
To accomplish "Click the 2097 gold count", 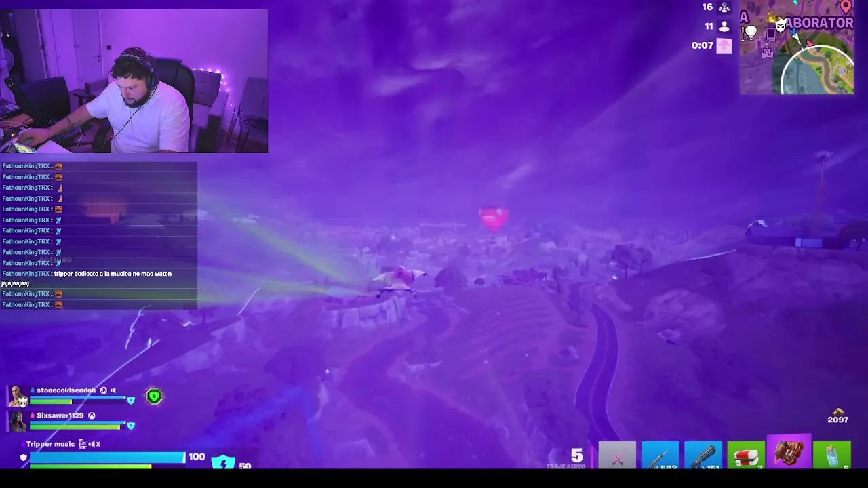I will tap(838, 420).
